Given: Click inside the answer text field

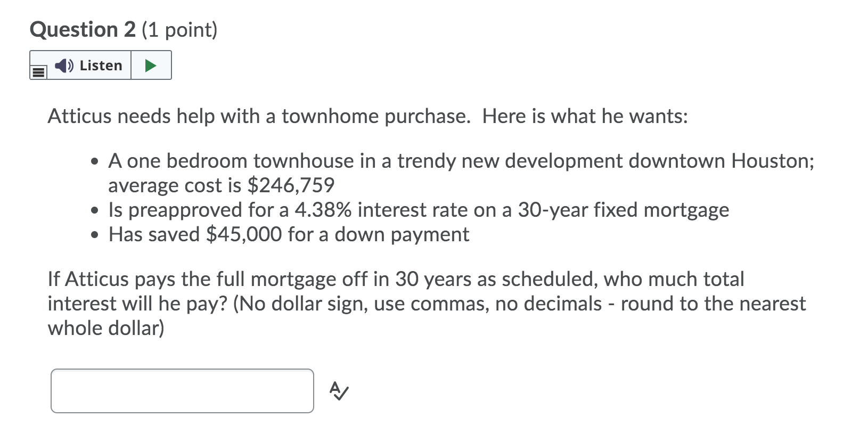Looking at the screenshot, I should coord(181,390).
